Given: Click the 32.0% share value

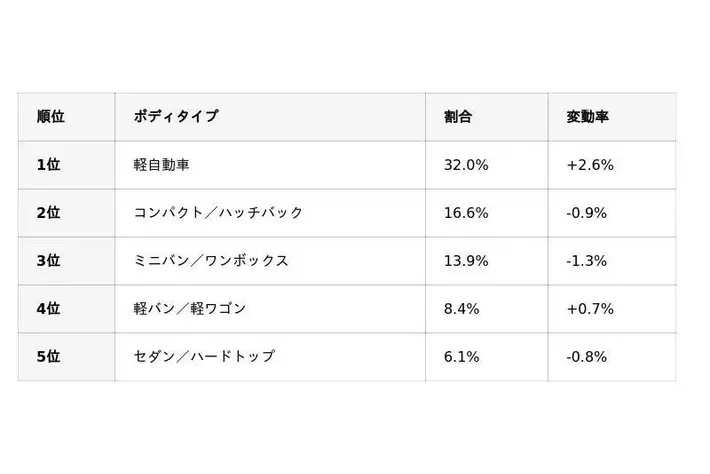Looking at the screenshot, I should [466, 165].
